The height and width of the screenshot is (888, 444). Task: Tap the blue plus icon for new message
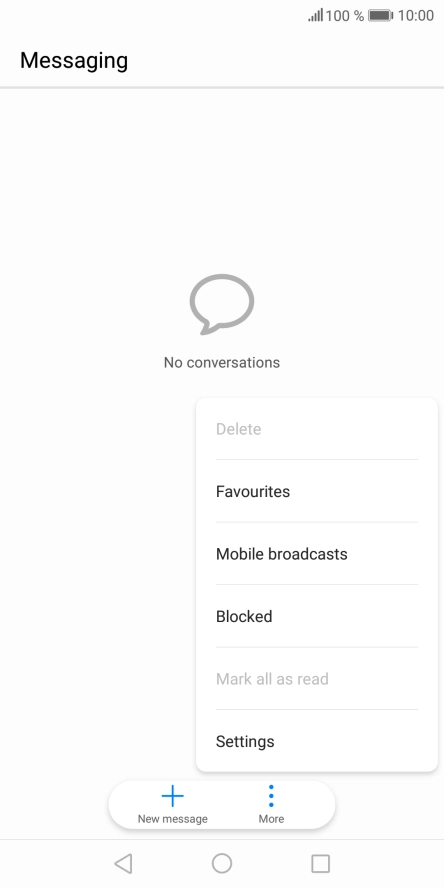[x=173, y=796]
